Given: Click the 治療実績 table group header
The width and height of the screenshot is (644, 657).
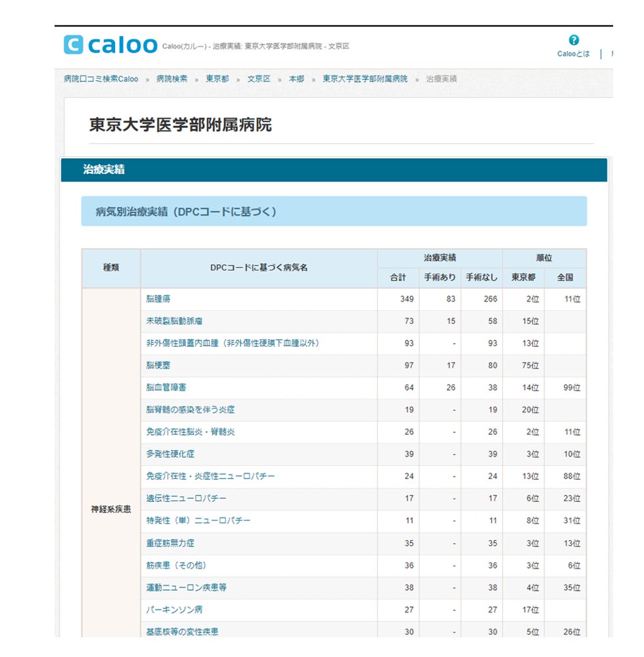Looking at the screenshot, I should pyautogui.click(x=440, y=258).
